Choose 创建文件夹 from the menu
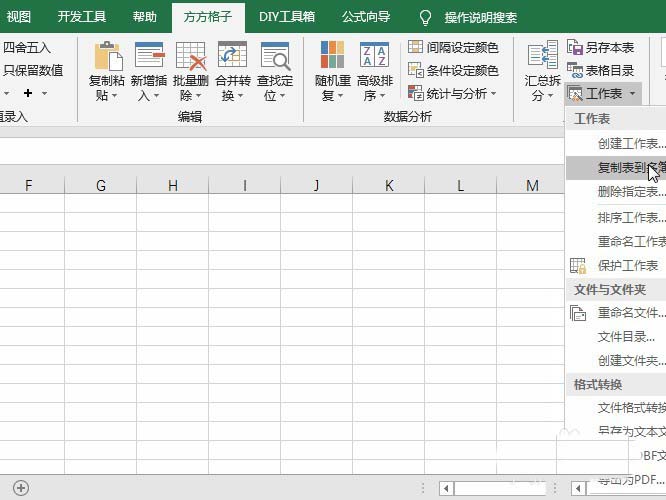666x500 pixels. click(x=616, y=361)
